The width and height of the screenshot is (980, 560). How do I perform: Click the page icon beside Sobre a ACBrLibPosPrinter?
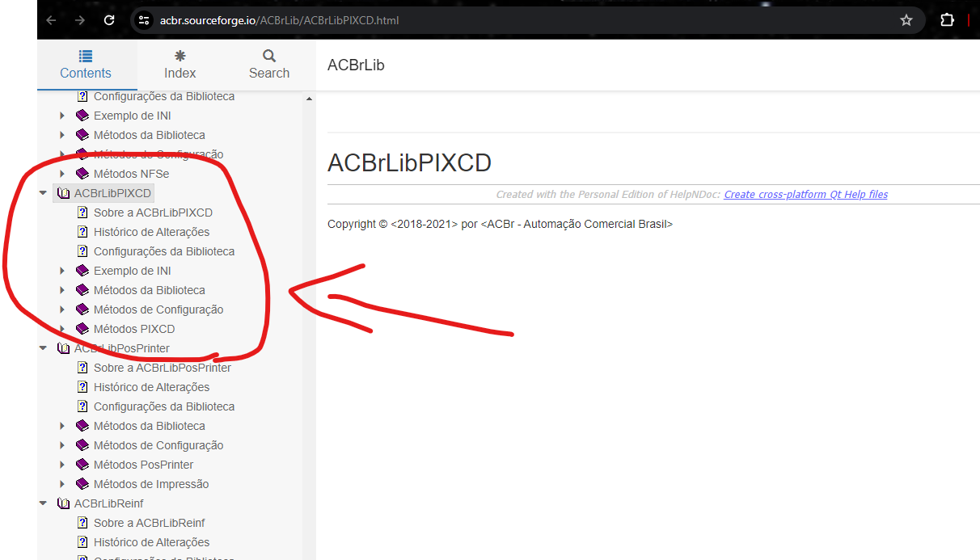(82, 368)
